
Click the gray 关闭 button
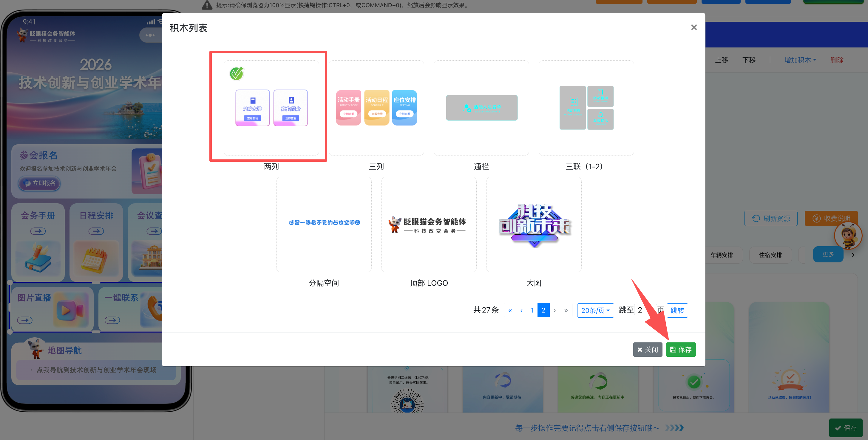(647, 350)
